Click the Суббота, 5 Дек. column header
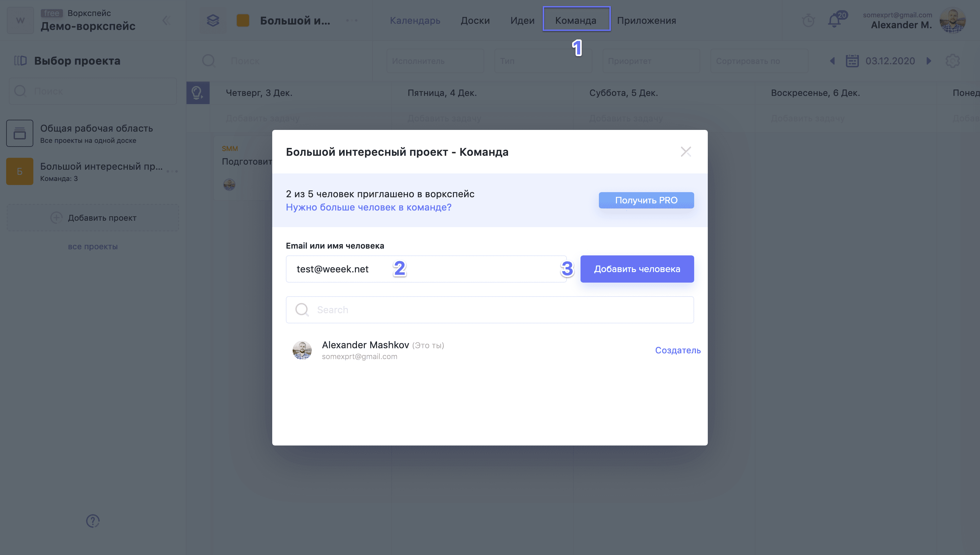The image size is (980, 555). click(623, 93)
